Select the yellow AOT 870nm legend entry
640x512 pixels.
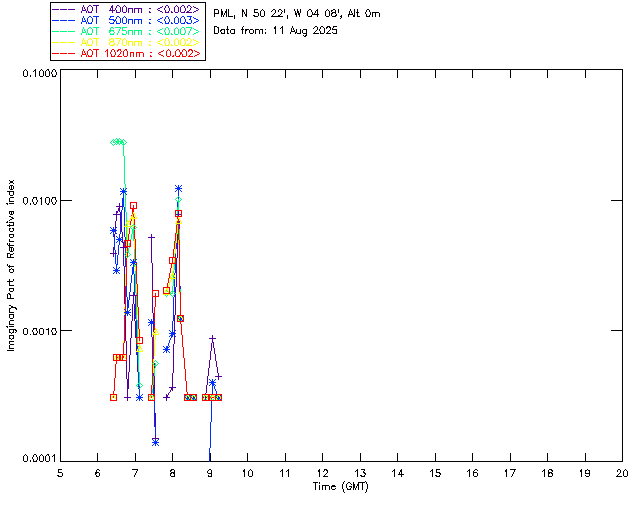point(128,42)
